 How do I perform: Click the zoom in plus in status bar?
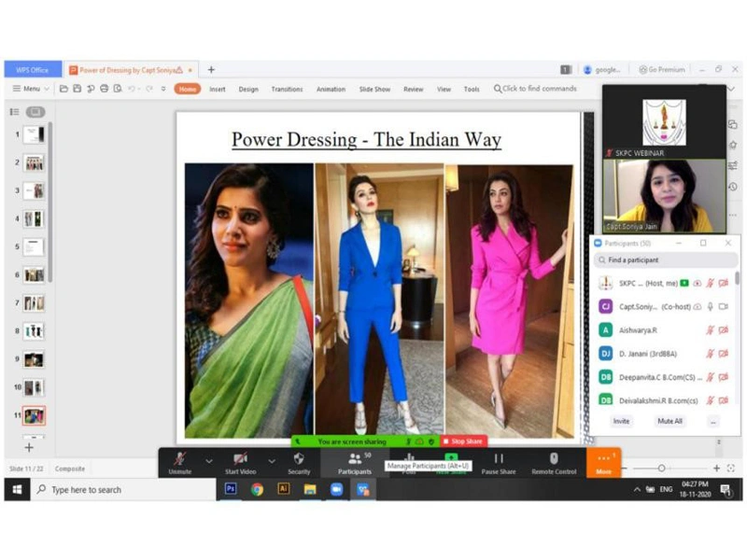point(716,469)
